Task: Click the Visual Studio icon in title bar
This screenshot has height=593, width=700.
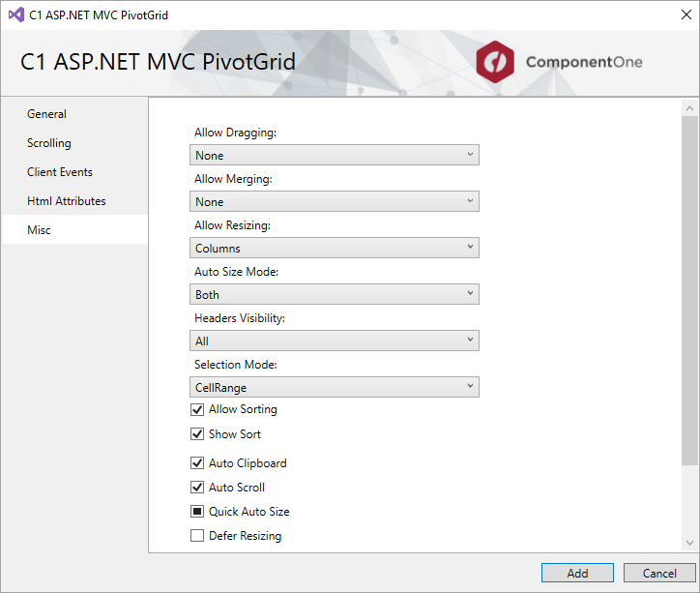Action: [16, 15]
